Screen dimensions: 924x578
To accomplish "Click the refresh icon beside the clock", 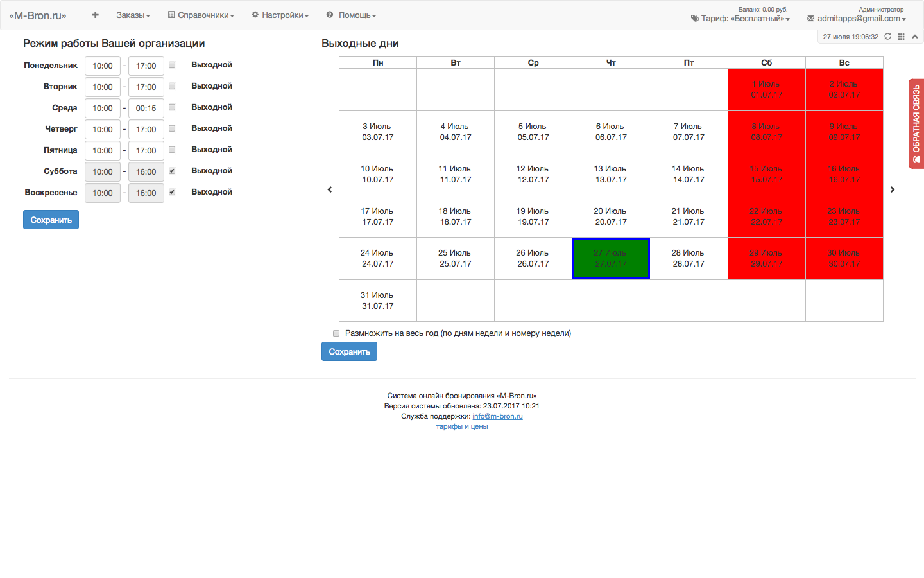I will click(887, 37).
